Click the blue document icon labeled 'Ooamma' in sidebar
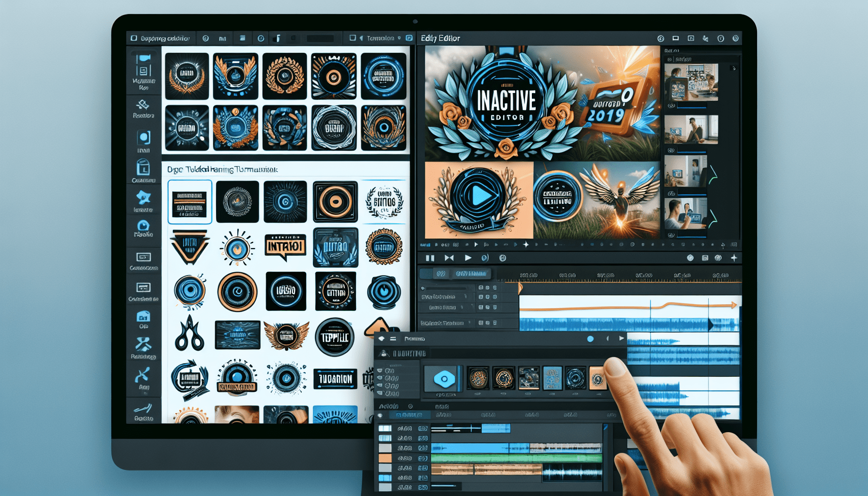 [143, 168]
